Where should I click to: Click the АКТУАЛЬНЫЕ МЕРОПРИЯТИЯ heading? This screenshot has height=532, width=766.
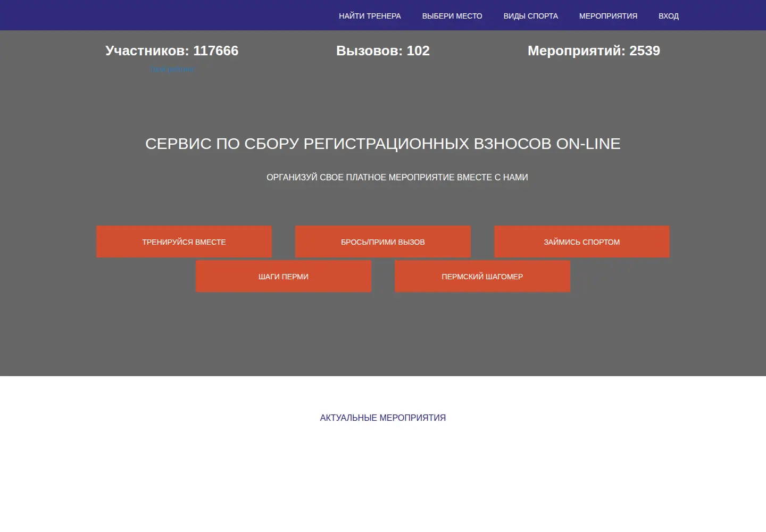(383, 418)
